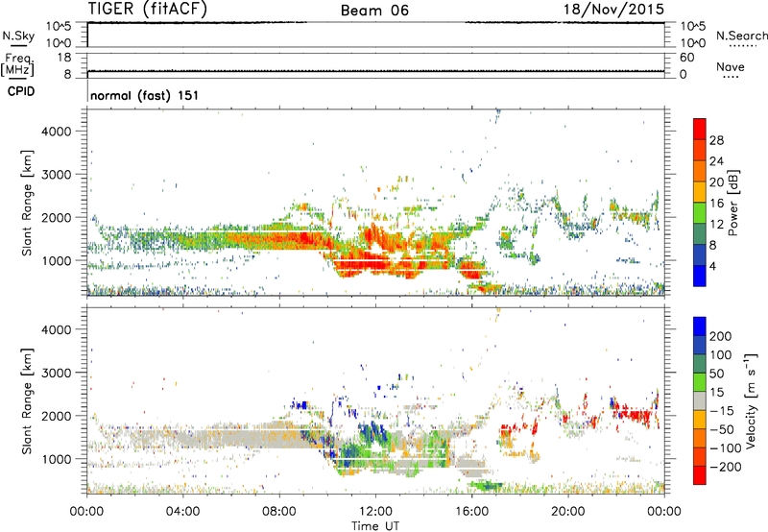768x532 pixels.
Task: Click the '12:00' time axis label
Action: 375,512
